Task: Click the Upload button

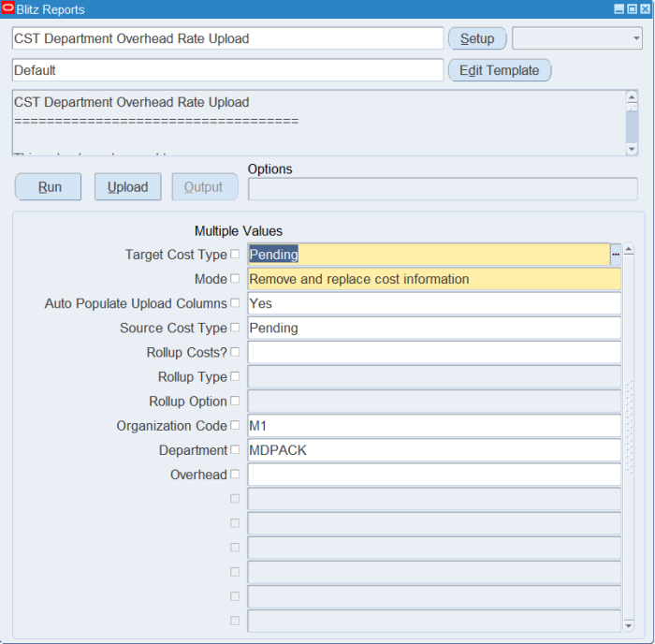Action: (x=128, y=187)
